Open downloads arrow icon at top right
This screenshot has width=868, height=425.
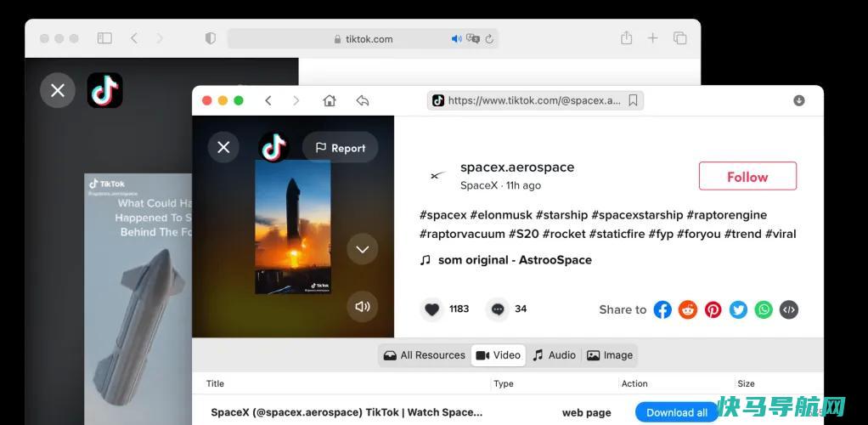pyautogui.click(x=799, y=100)
